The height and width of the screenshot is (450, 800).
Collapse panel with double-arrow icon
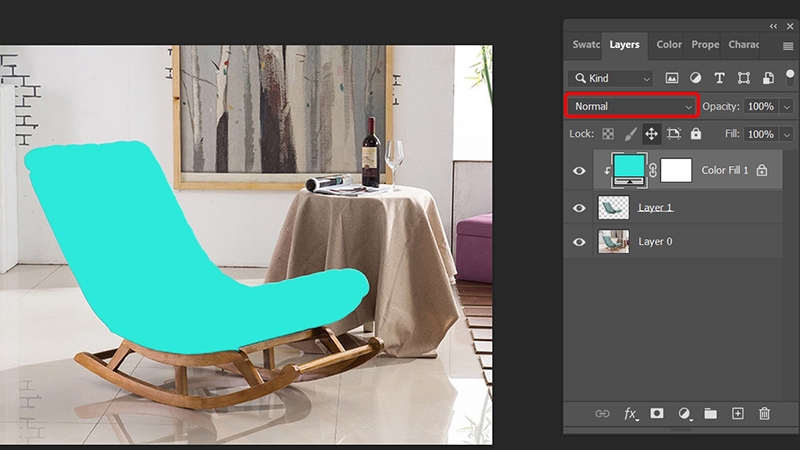click(x=773, y=26)
